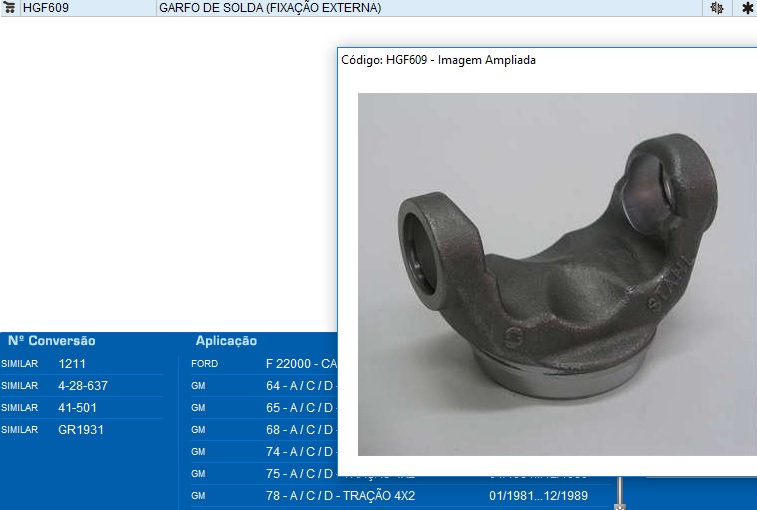Select GM 78 TRAÇÃO 4X2 application row
The width and height of the screenshot is (757, 510).
coord(340,496)
